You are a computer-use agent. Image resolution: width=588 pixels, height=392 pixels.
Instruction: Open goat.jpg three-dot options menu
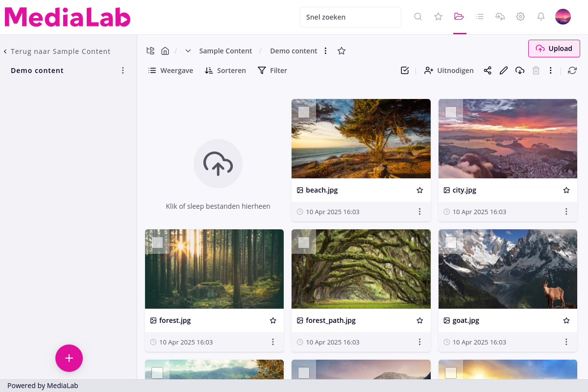point(566,342)
